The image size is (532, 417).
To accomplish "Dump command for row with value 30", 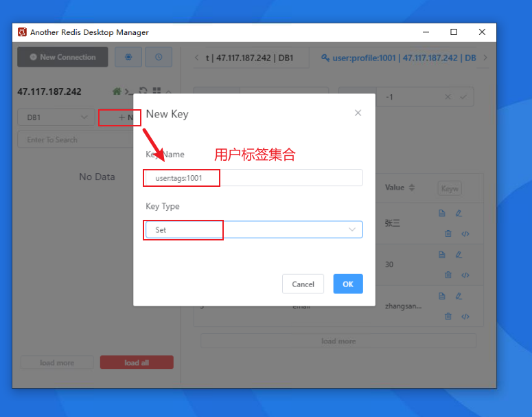I will (x=465, y=275).
